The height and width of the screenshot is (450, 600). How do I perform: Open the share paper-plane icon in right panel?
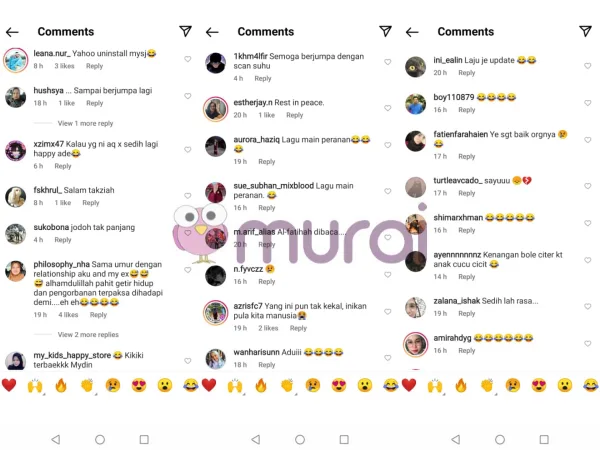point(585,31)
